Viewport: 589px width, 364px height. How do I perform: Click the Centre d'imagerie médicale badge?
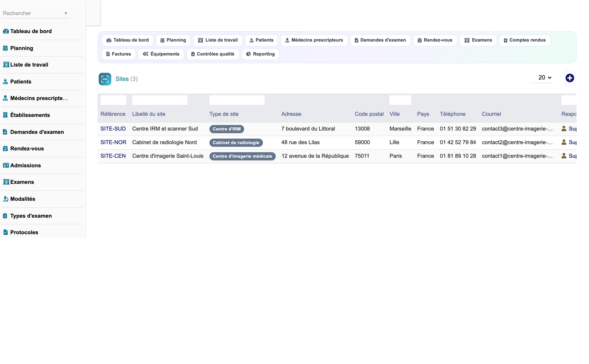coord(242,156)
